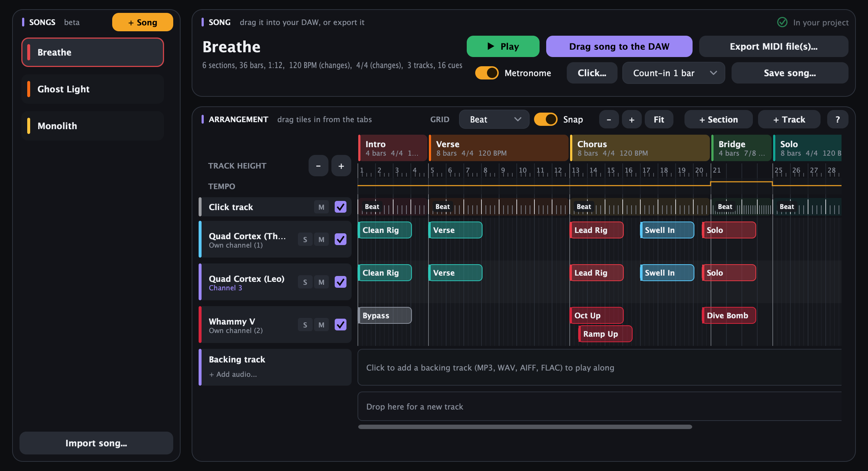Viewport: 868px width, 471px height.
Task: Select the Oct Up tile
Action: pyautogui.click(x=597, y=315)
